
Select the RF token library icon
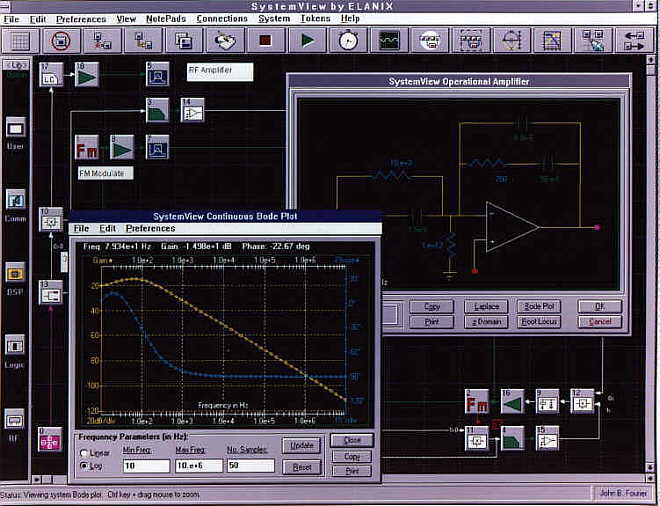coord(15,420)
